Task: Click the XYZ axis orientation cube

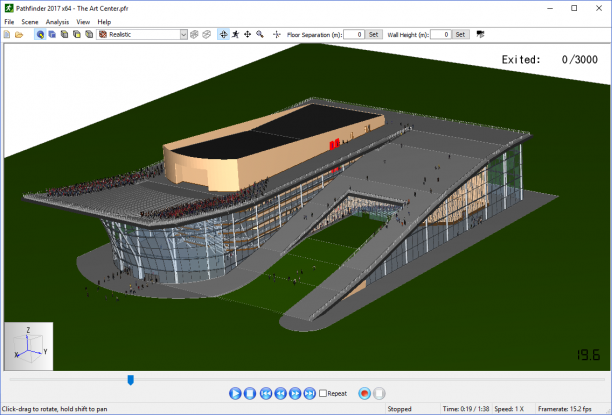Action: 28,346
